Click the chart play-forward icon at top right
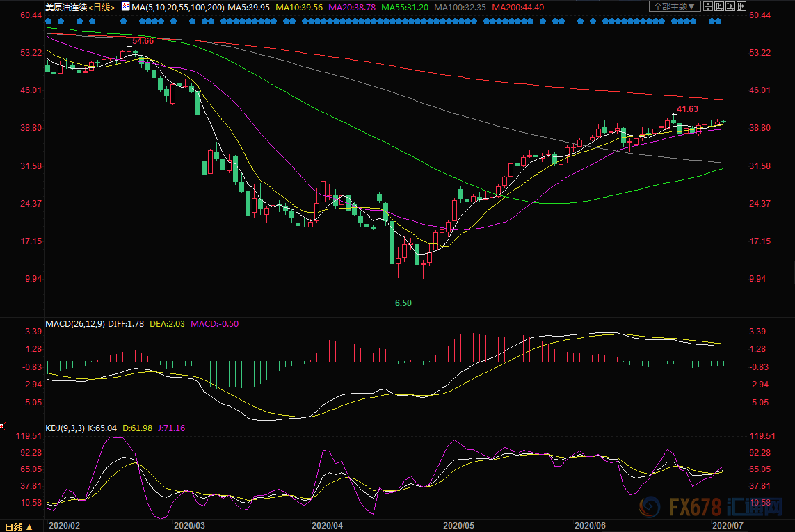This screenshot has height=532, width=795. tap(730, 6)
